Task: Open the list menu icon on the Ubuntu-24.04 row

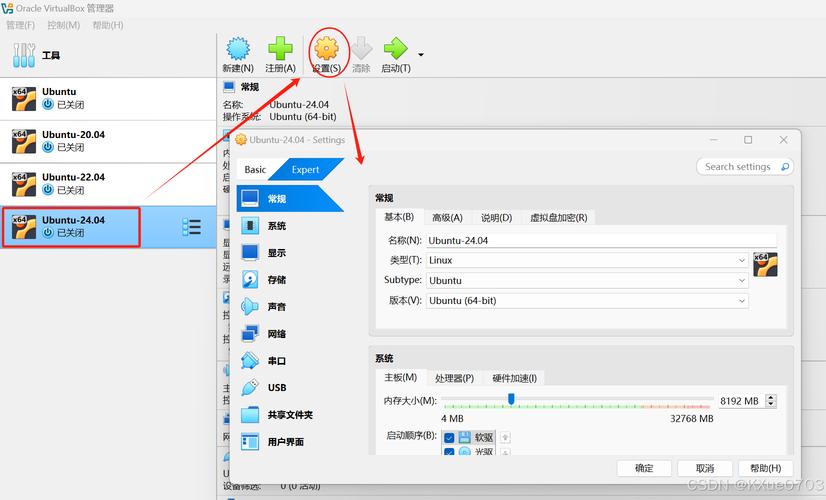Action: coord(192,227)
